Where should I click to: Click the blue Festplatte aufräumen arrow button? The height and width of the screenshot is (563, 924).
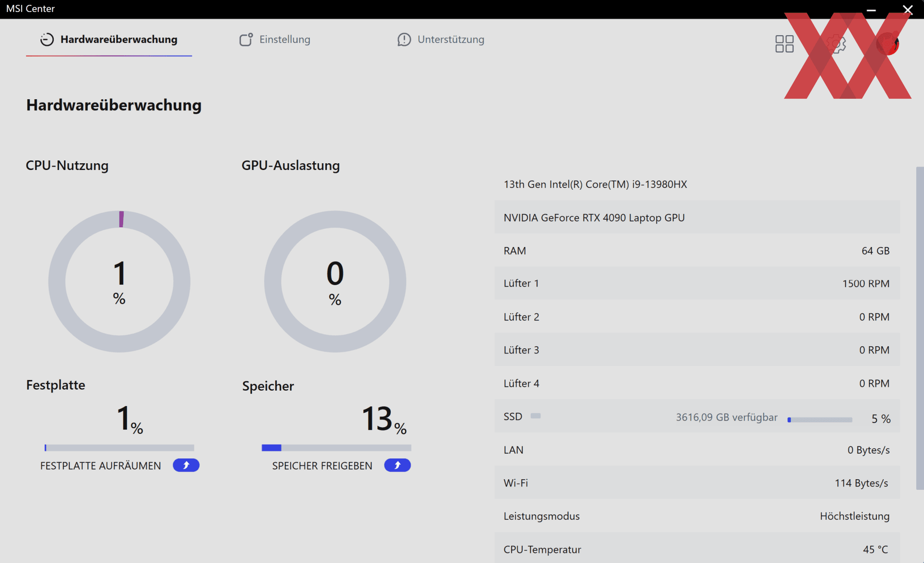click(186, 465)
